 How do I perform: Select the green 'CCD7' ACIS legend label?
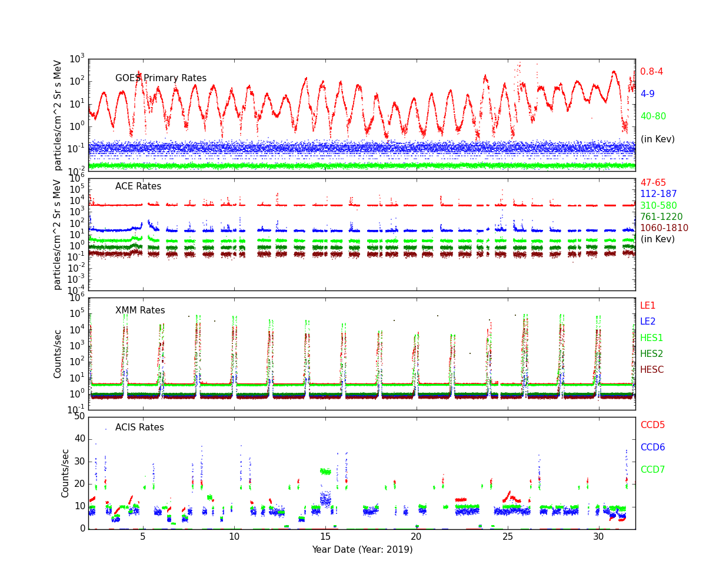pos(652,470)
